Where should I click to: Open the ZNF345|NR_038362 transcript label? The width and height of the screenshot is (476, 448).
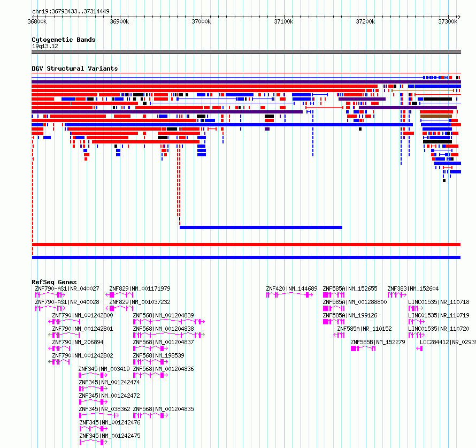[104, 409]
